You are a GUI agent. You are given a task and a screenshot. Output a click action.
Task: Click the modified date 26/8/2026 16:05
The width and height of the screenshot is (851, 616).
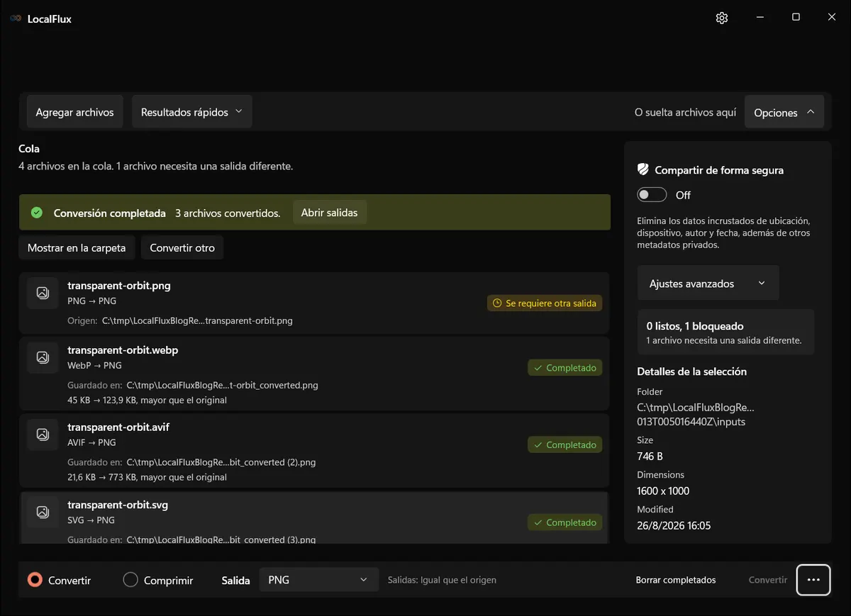[x=674, y=525]
